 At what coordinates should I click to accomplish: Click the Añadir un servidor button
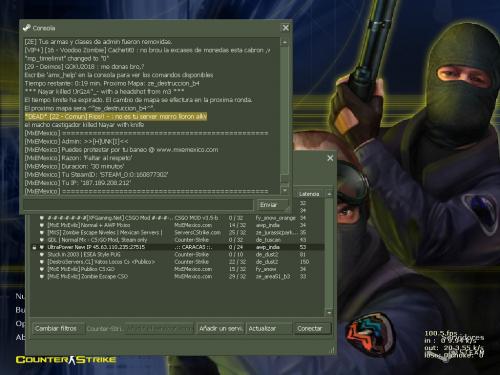click(x=221, y=329)
